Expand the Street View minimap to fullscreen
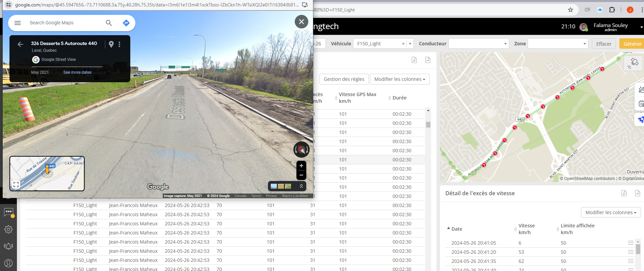The width and height of the screenshot is (644, 271). pos(16,184)
